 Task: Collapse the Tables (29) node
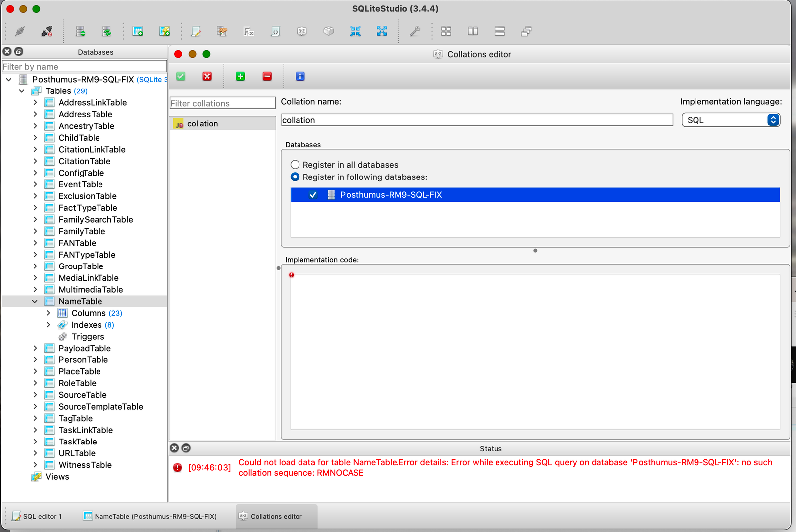click(22, 91)
